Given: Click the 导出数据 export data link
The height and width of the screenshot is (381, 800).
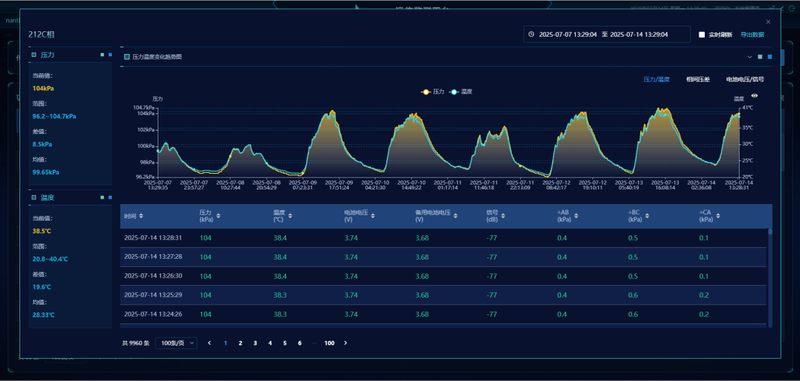Looking at the screenshot, I should click(753, 35).
